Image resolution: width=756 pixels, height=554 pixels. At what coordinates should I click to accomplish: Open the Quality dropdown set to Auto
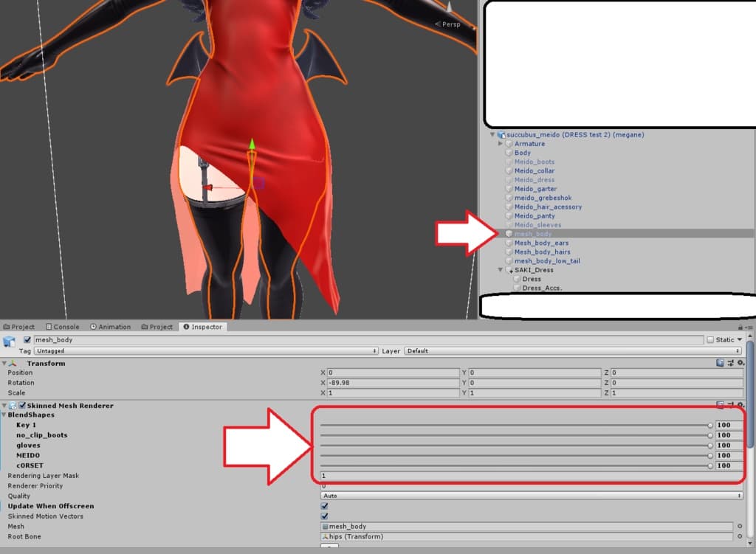(x=531, y=496)
